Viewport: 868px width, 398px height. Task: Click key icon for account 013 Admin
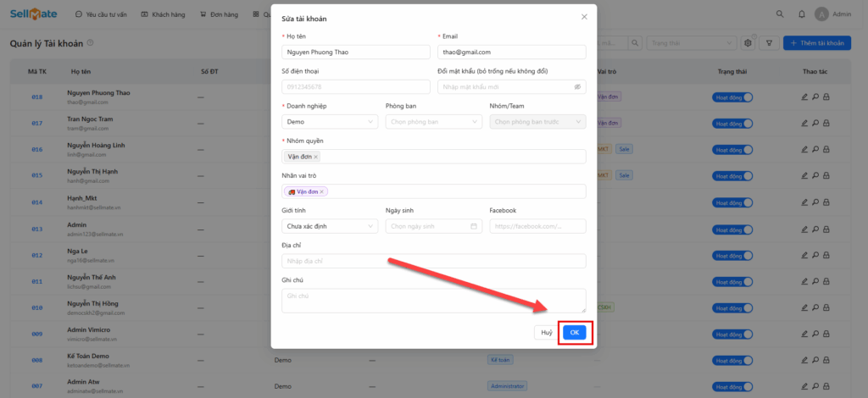pos(815,229)
